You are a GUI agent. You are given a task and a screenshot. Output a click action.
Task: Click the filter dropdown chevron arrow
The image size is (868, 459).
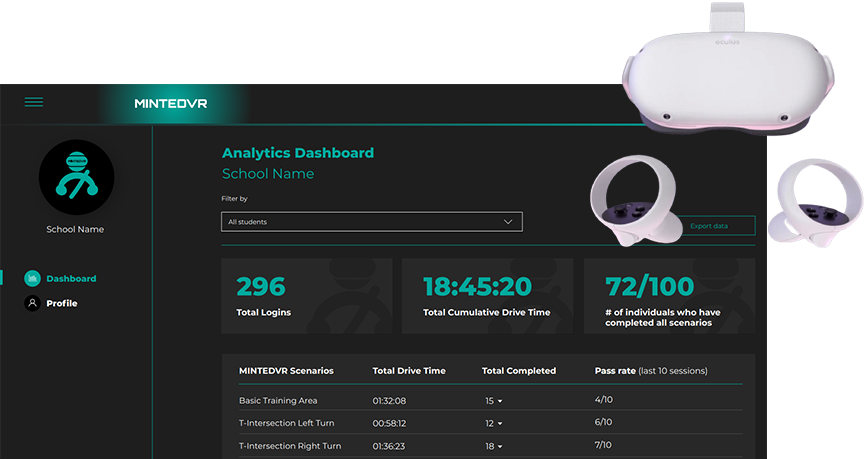508,221
